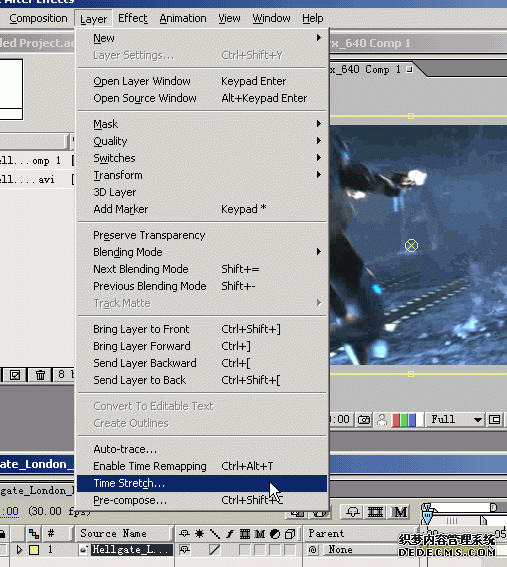Screen dimensions: 507x567
Task: Click the timeline current time display
Action: (x=9, y=511)
